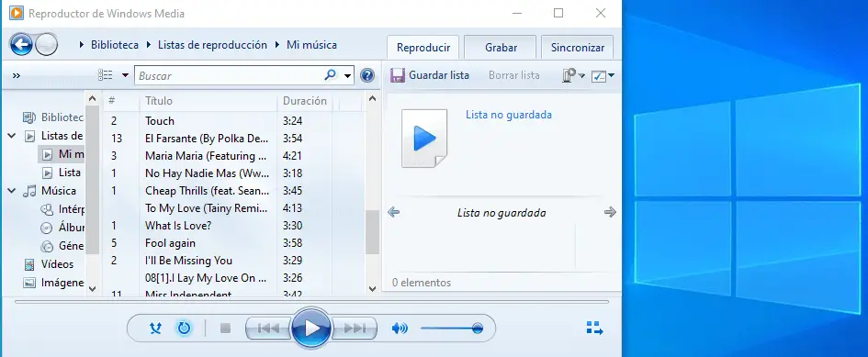
Task: Click the Biblioteca breadcrumb
Action: point(115,45)
